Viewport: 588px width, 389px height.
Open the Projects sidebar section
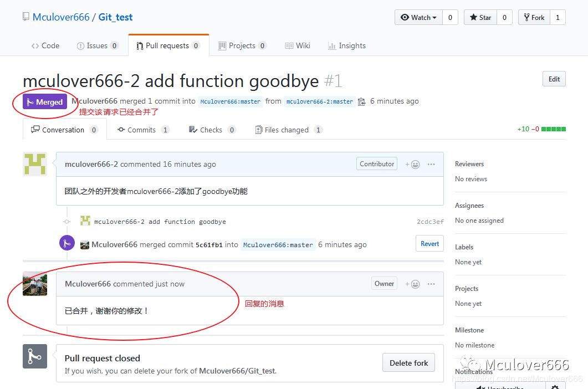click(x=467, y=289)
